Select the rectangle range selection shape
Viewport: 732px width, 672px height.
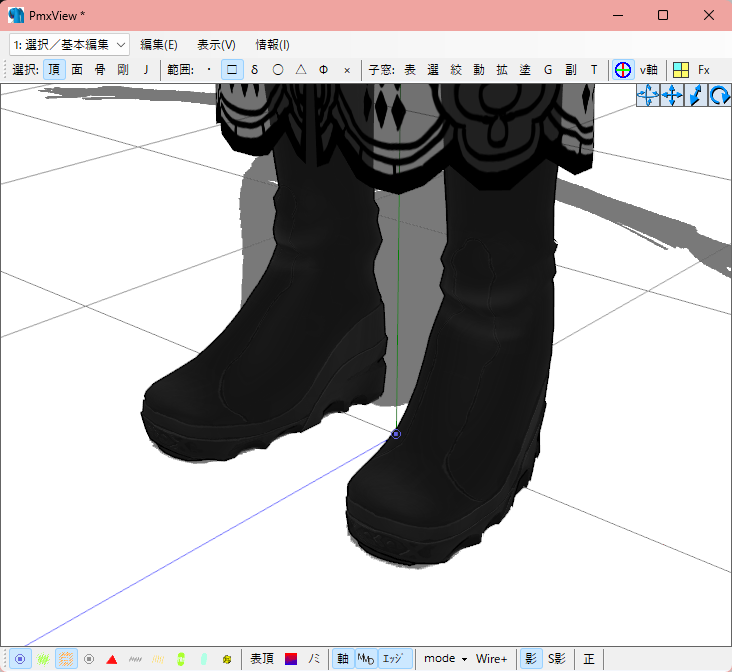[232, 70]
